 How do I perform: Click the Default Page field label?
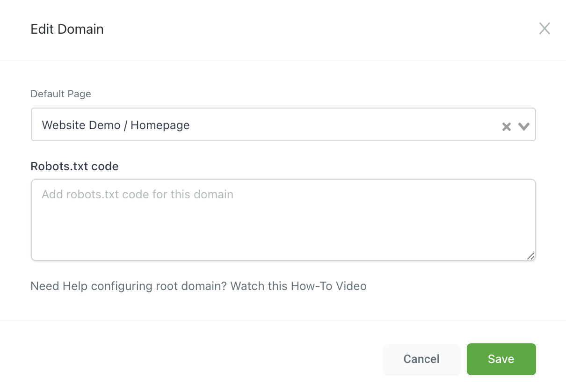point(60,94)
